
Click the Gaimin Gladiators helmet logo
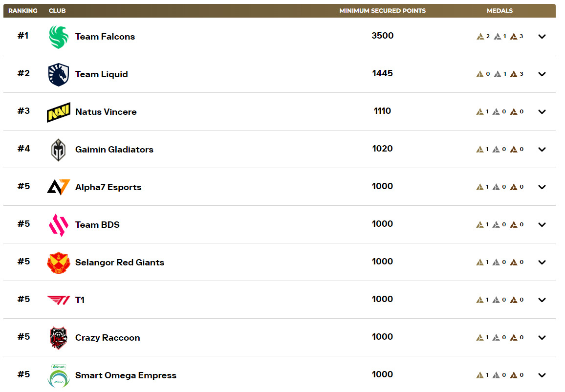coord(59,150)
